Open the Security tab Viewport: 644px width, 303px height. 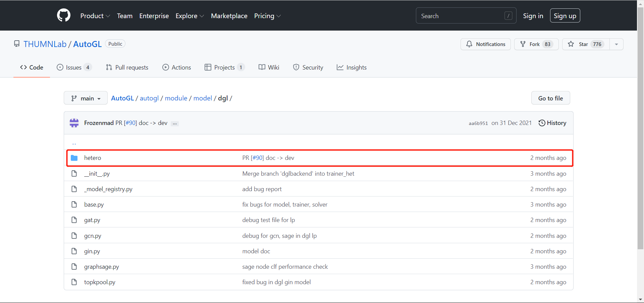coord(308,67)
